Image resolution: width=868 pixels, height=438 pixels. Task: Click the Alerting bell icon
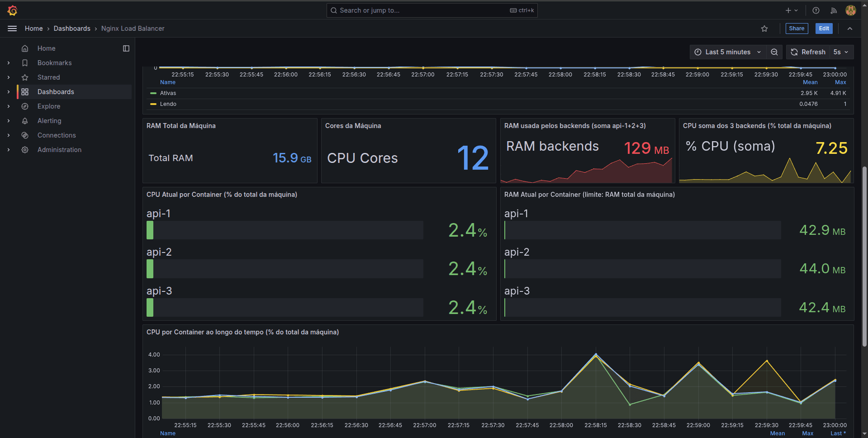tap(25, 121)
